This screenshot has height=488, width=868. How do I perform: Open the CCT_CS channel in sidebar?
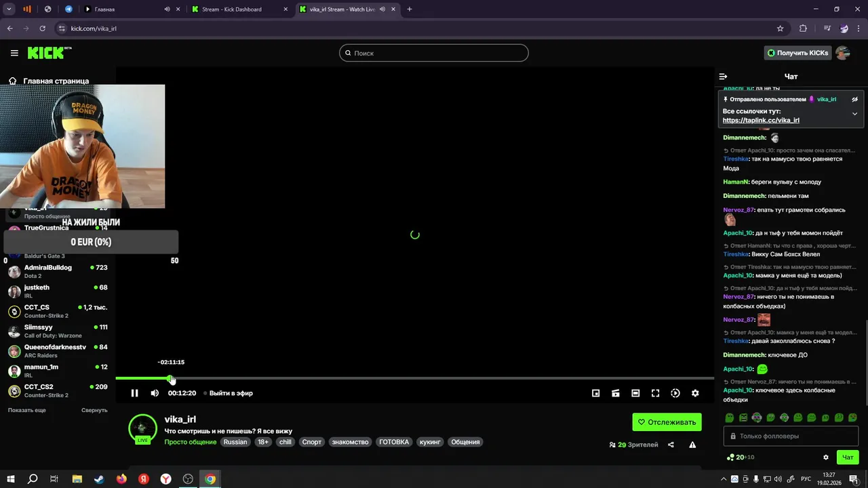[x=58, y=311]
